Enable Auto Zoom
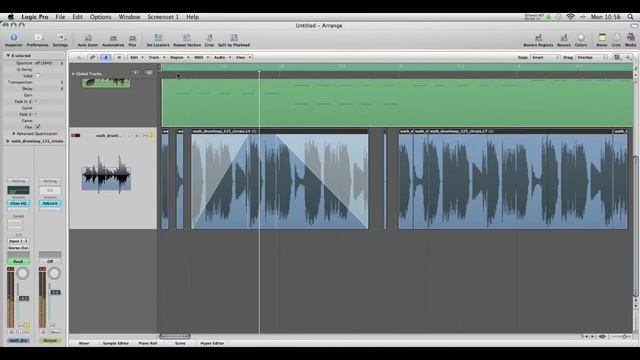Screen dimensions: 640x360 coord(88,40)
